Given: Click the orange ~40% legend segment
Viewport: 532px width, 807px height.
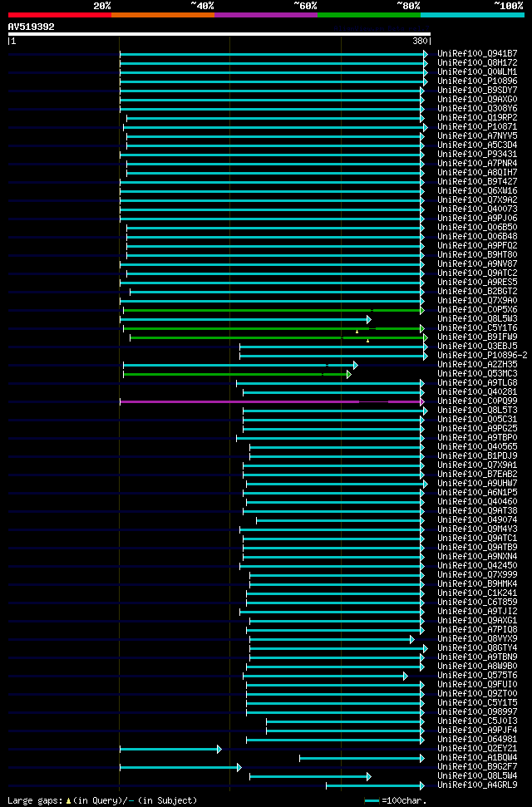Looking at the screenshot, I should click(x=163, y=15).
